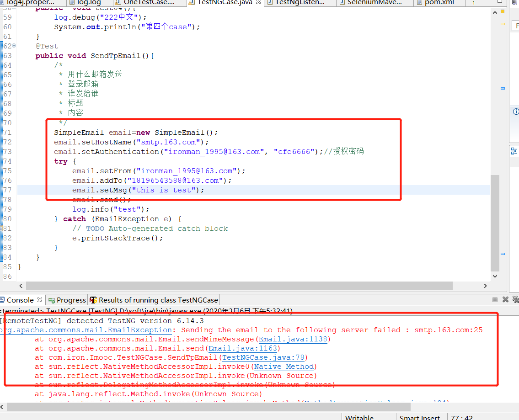Viewport: 519px width, 420px height.
Task: Switch to the SeleniumMave editor tab
Action: 374,3
